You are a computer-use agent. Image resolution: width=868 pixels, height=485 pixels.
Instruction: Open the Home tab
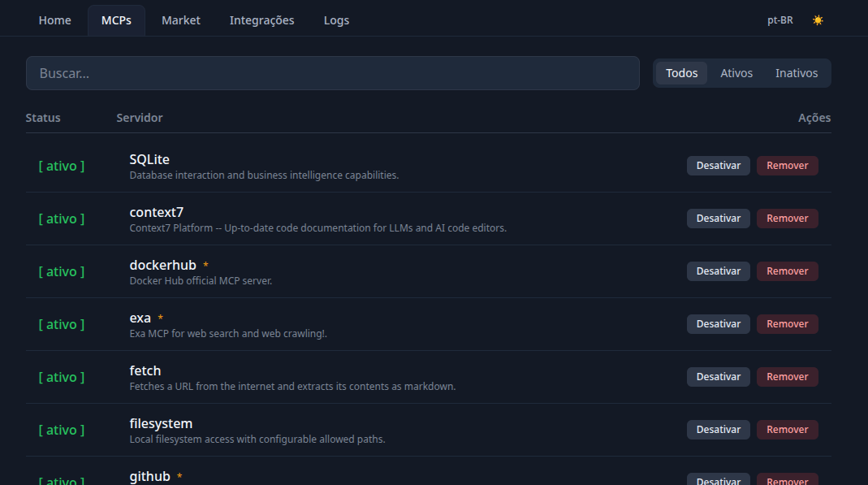point(54,20)
